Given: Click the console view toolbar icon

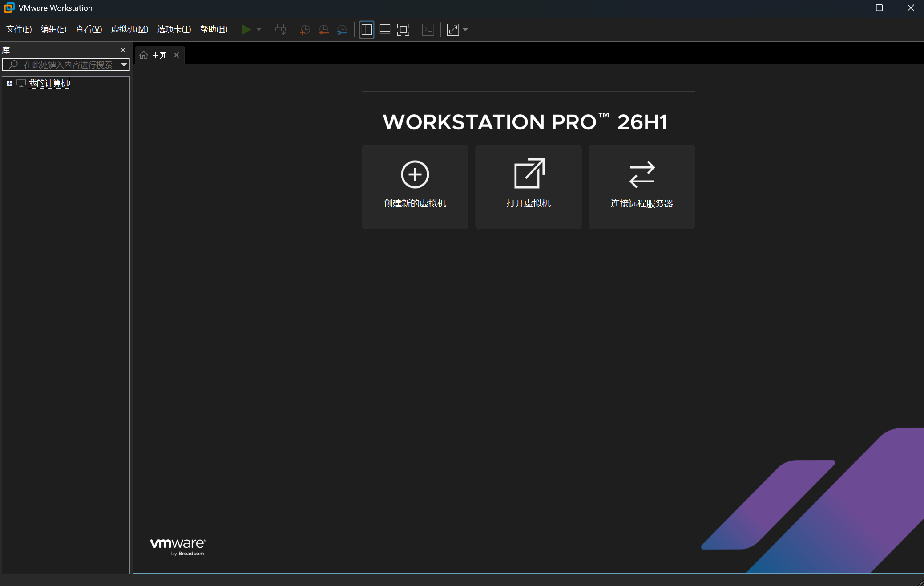Looking at the screenshot, I should coord(428,30).
